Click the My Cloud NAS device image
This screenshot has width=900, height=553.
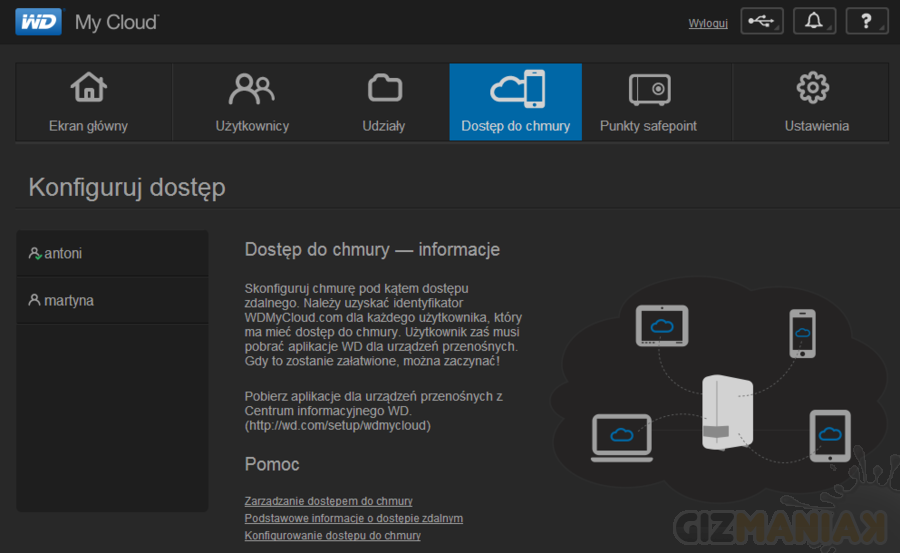click(727, 412)
